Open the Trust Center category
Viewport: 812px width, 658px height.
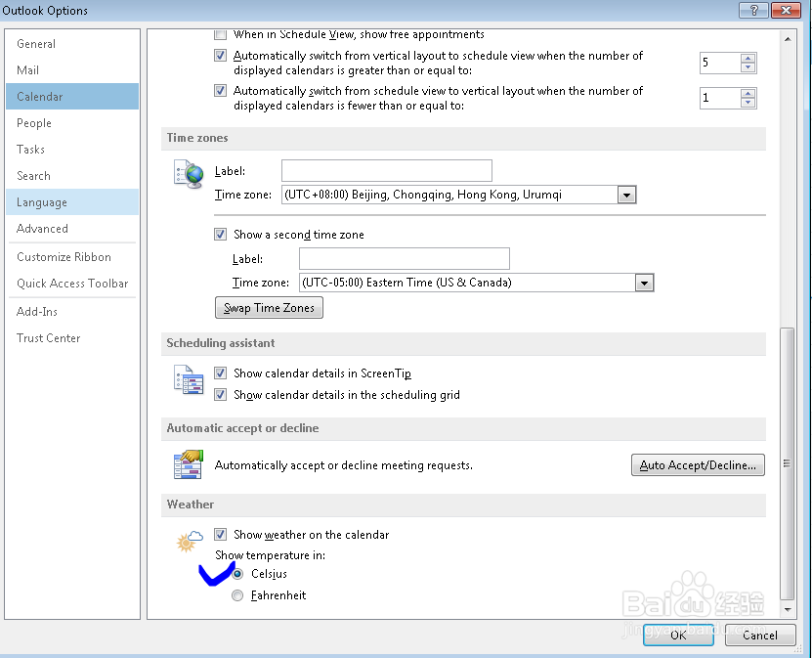(72, 338)
